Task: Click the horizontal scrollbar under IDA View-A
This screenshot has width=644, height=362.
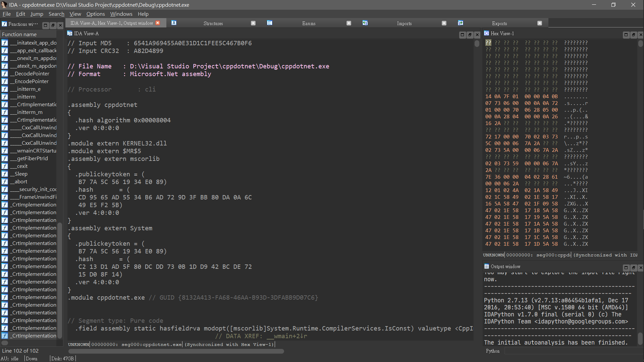Action: tap(176, 351)
